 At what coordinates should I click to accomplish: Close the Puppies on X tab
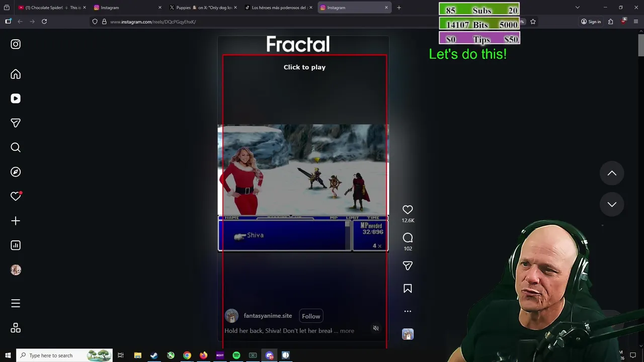235,8
